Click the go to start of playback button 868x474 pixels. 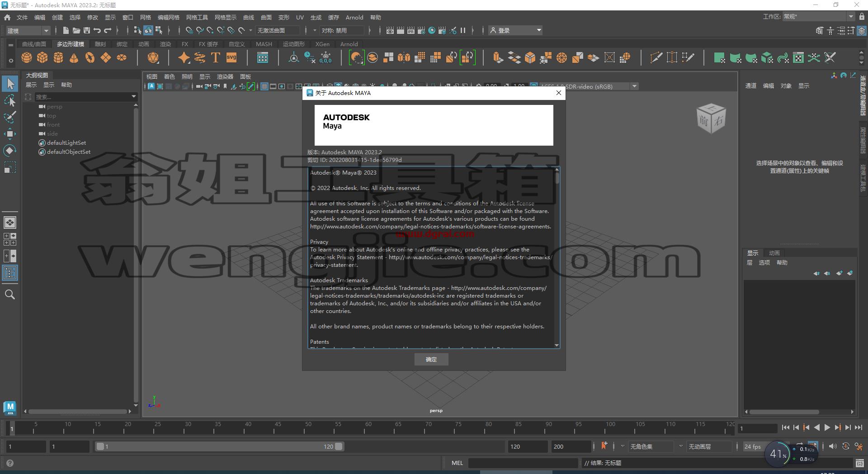(x=786, y=427)
